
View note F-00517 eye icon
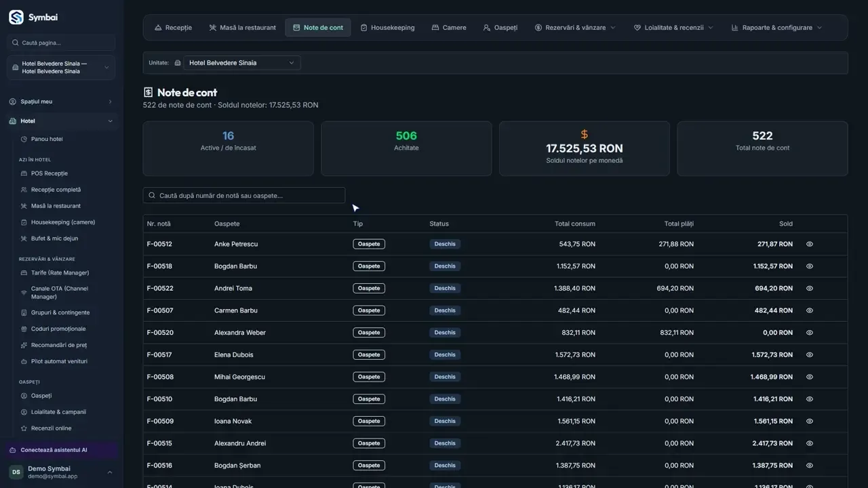pos(810,354)
